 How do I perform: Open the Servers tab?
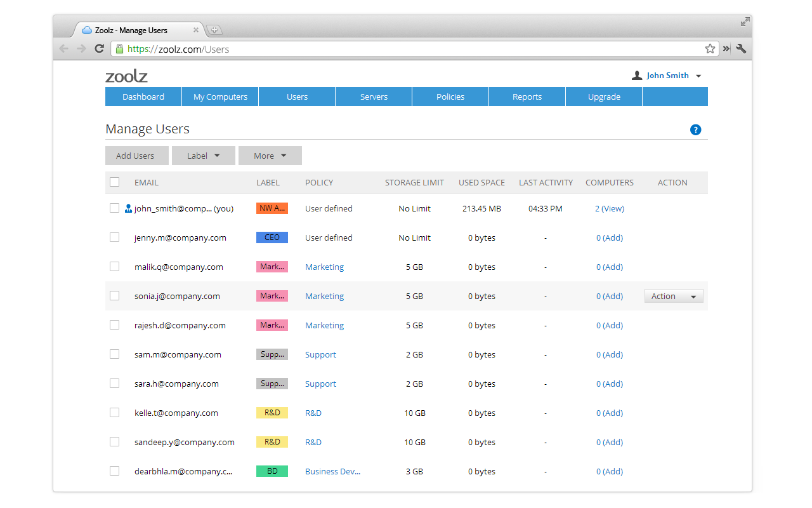click(x=374, y=97)
